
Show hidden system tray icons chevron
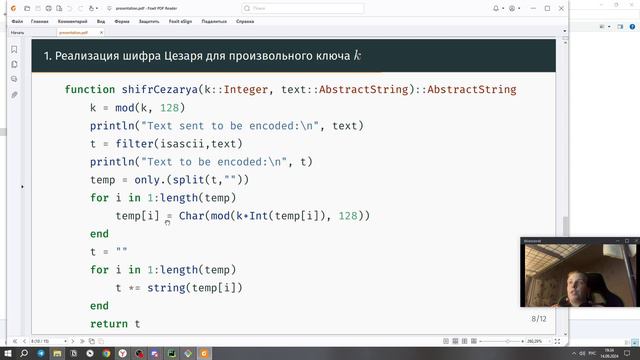click(x=573, y=353)
